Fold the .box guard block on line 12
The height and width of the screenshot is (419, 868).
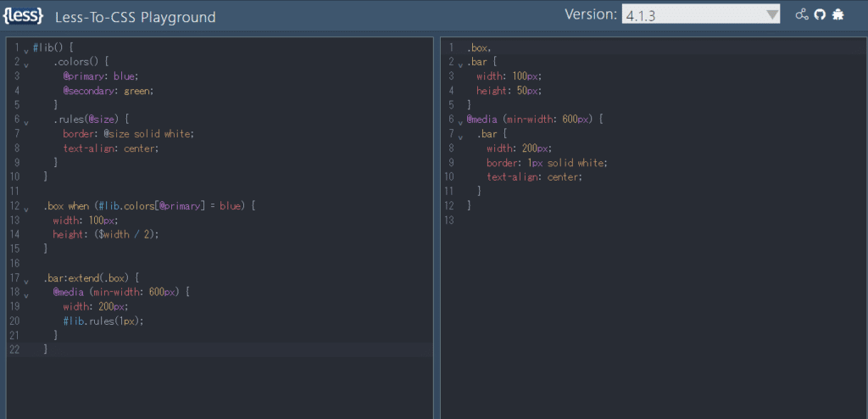tap(26, 207)
